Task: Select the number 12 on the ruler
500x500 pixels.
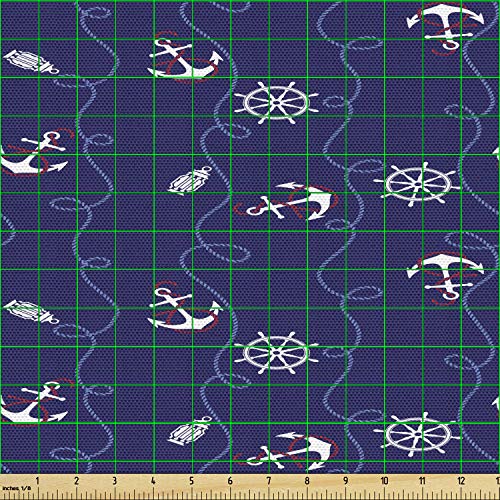Action: [x=461, y=481]
